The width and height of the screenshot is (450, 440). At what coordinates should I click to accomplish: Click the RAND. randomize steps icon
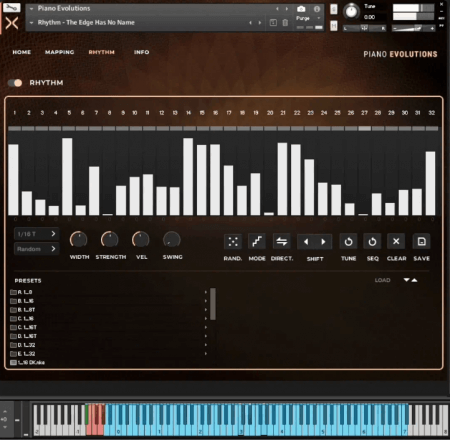coord(233,242)
